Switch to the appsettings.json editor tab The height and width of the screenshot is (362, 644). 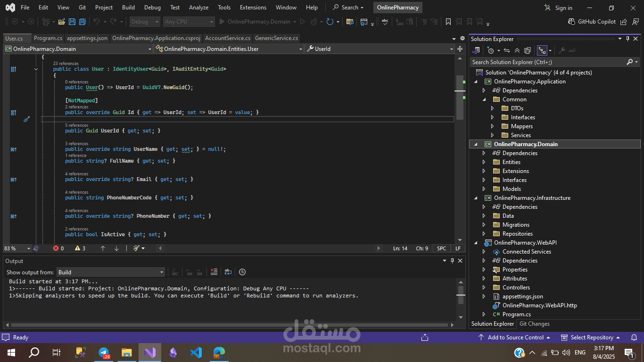point(87,38)
